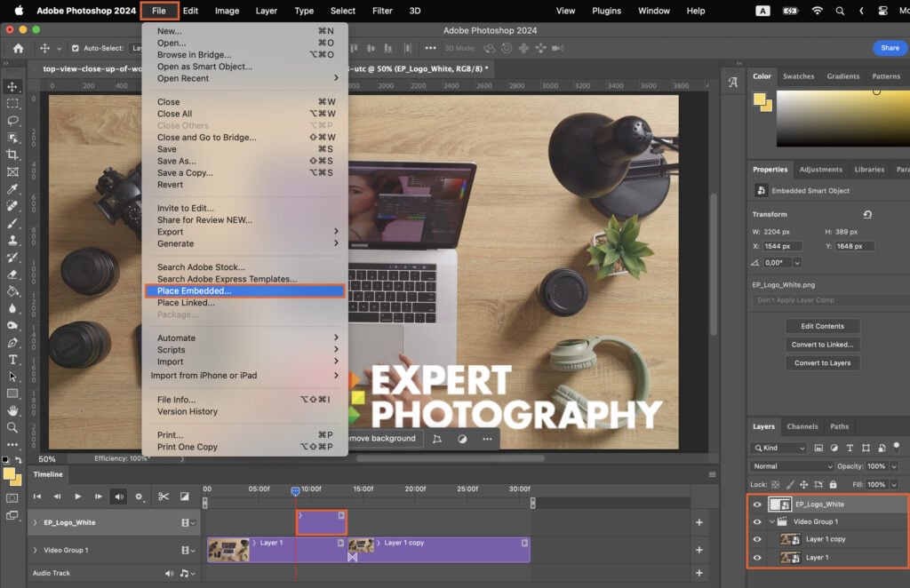This screenshot has width=910, height=588.
Task: Click the blue Share button
Action: pos(891,47)
